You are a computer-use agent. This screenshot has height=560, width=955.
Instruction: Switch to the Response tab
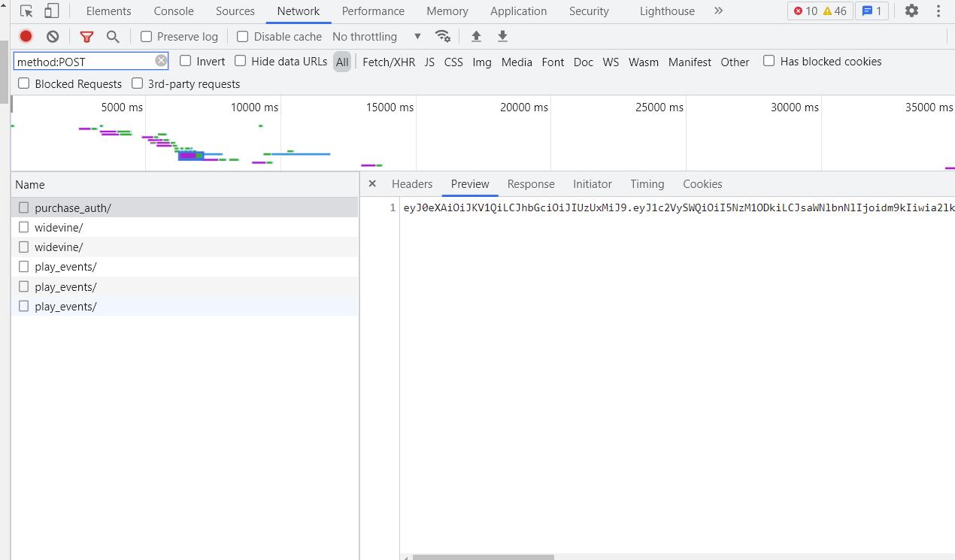[531, 183]
